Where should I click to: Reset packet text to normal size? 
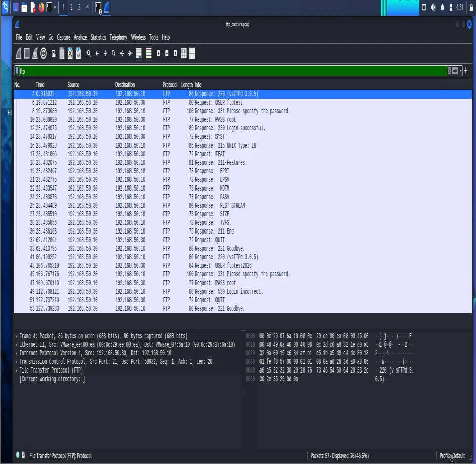pyautogui.click(x=175, y=54)
